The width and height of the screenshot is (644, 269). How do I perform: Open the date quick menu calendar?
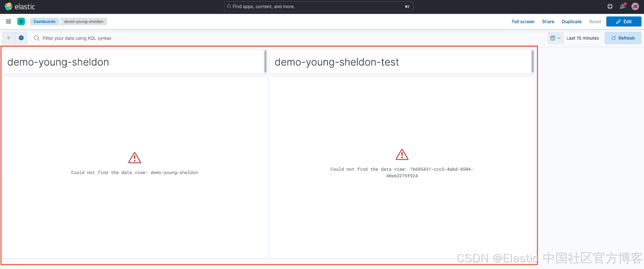(555, 38)
